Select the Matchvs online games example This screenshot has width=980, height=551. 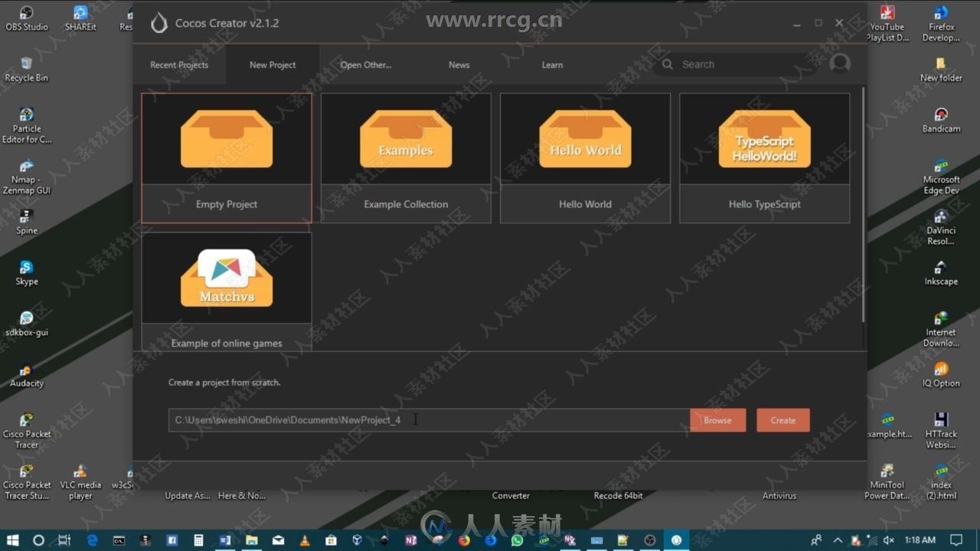click(227, 292)
